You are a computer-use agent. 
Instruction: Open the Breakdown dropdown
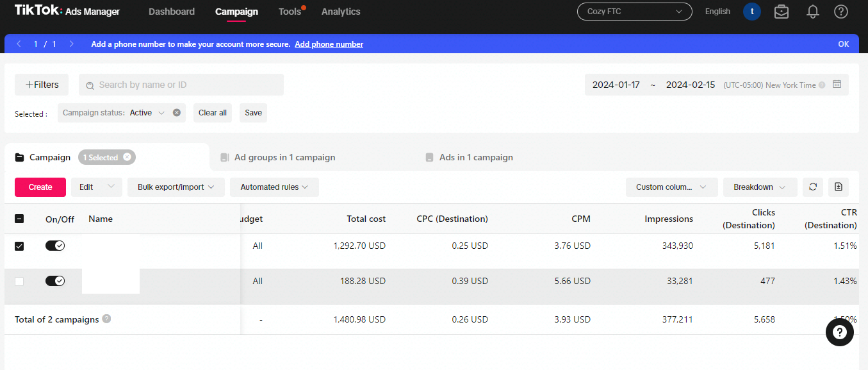pyautogui.click(x=760, y=187)
